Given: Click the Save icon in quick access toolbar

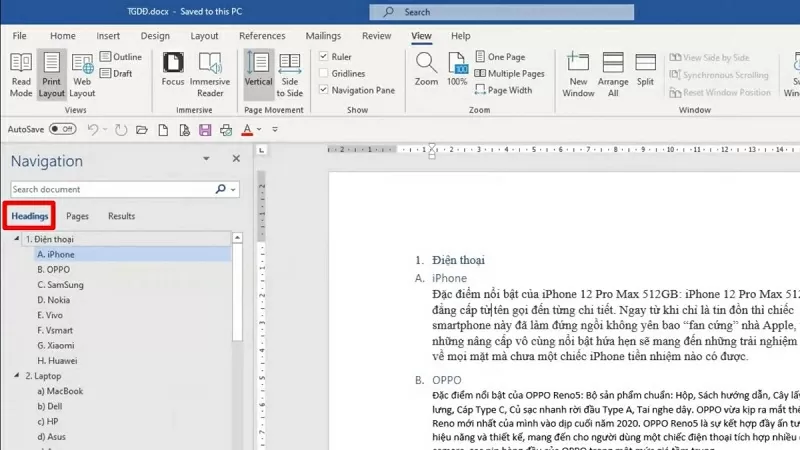Looking at the screenshot, I should 205,130.
